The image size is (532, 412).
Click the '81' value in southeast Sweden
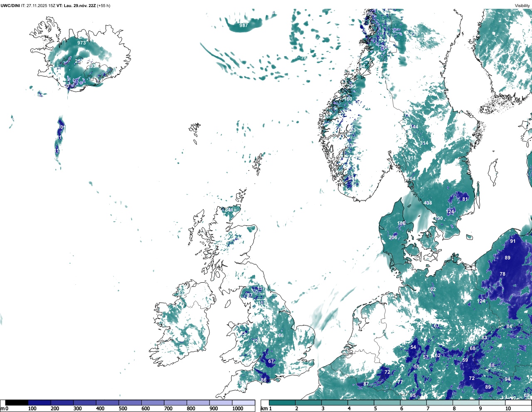pos(465,199)
